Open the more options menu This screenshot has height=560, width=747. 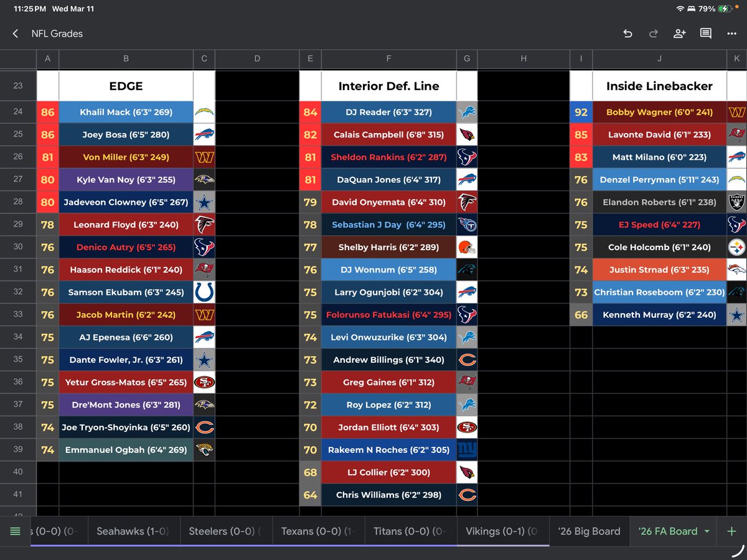731,34
